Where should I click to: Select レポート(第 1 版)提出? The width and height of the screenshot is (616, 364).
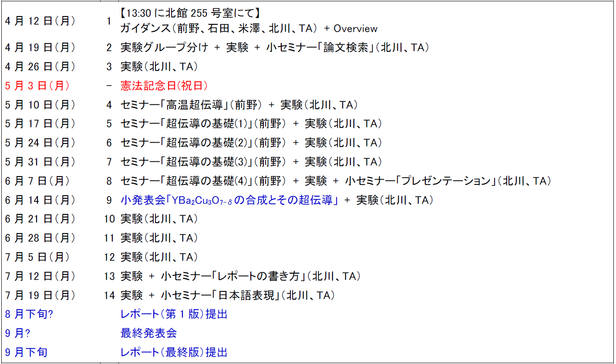(x=174, y=314)
